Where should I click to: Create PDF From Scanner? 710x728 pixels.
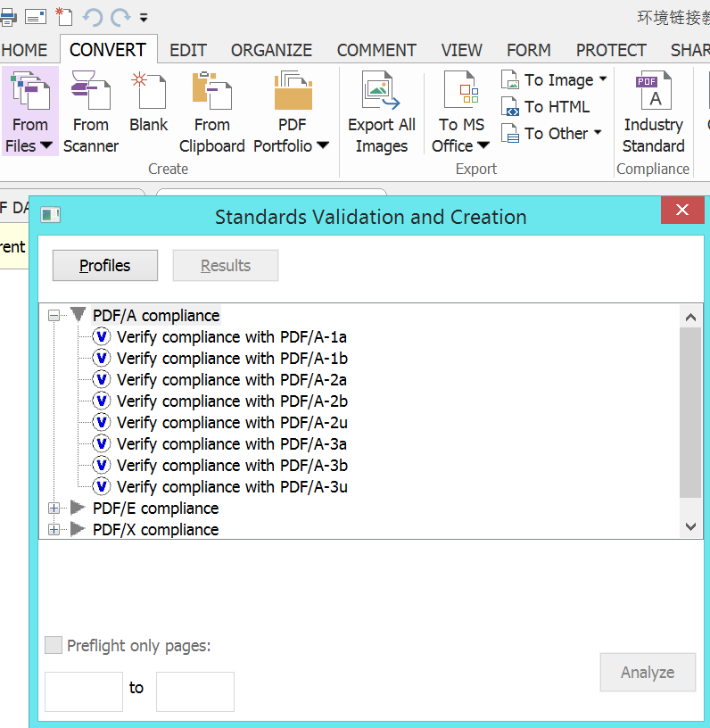91,112
